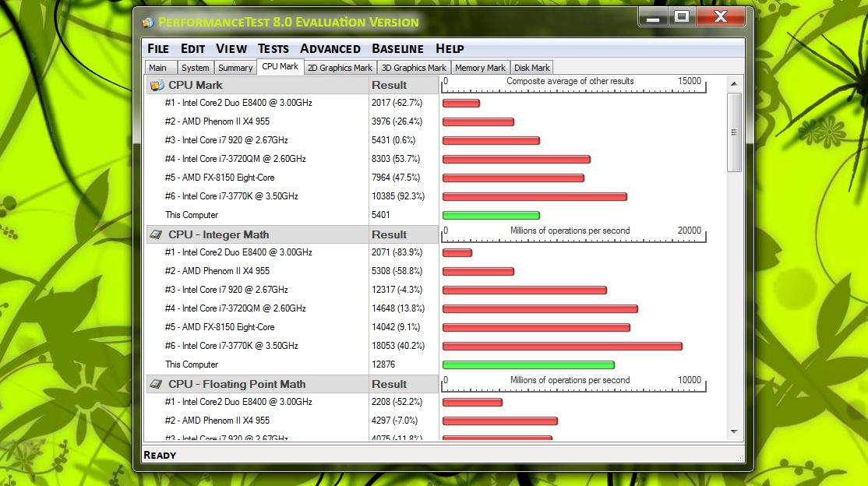Click Floating Point result 4297 (-7.0%)
868x486 pixels.
click(x=395, y=421)
